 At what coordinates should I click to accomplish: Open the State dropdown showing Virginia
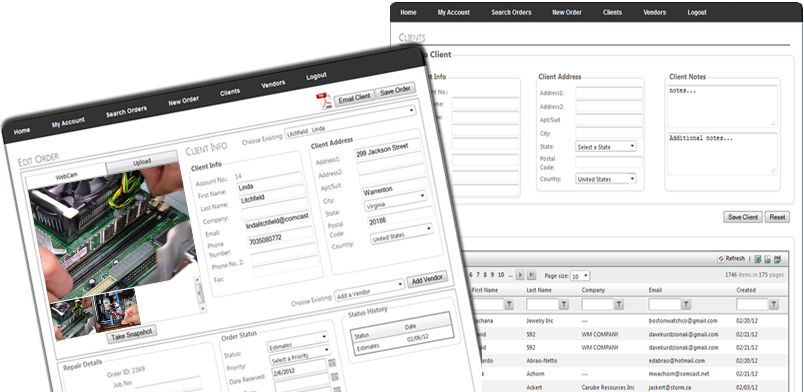423,195
